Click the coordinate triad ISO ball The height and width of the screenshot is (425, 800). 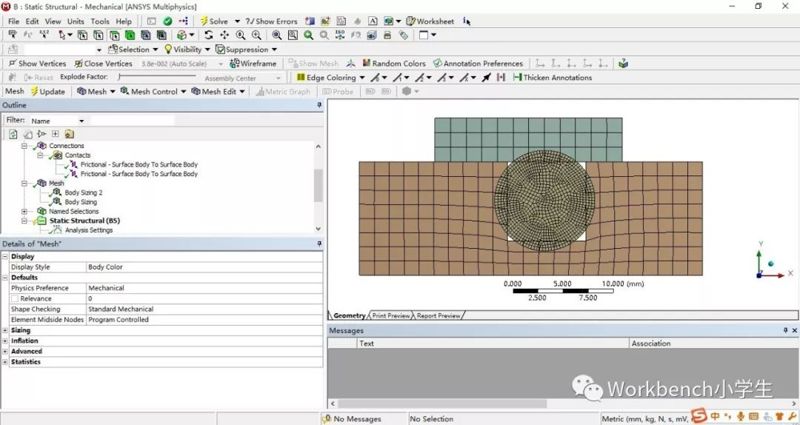tap(770, 264)
